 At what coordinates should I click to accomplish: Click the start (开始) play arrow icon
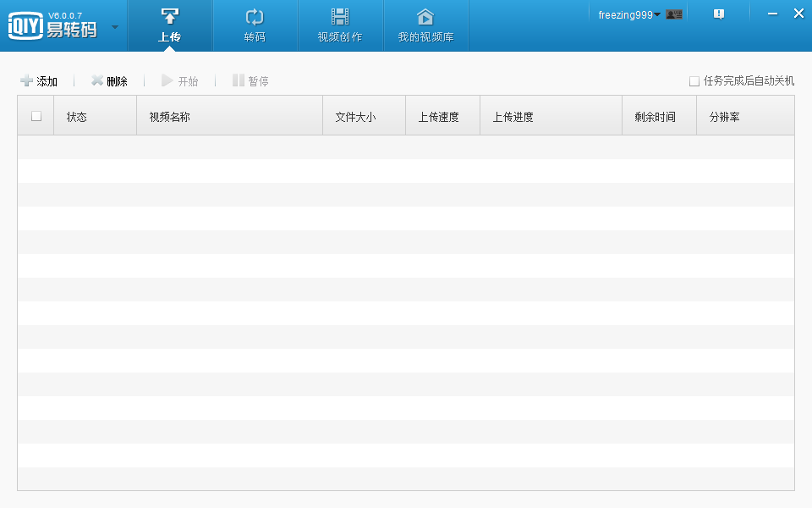(167, 80)
